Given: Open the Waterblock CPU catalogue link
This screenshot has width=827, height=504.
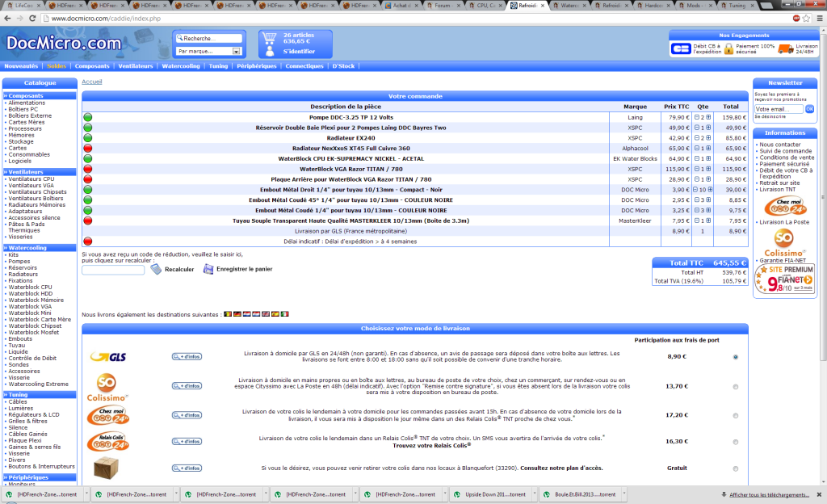Looking at the screenshot, I should pos(30,287).
